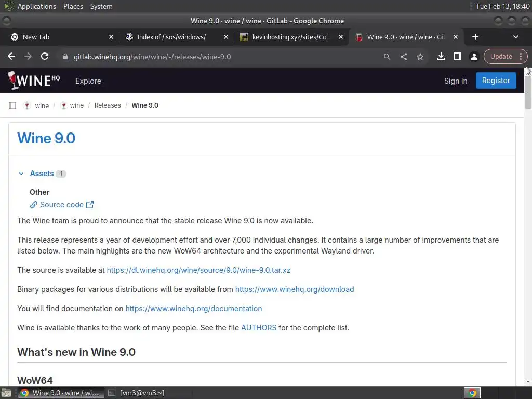
Task: Open a new tab with the plus icon
Action: pos(475,37)
